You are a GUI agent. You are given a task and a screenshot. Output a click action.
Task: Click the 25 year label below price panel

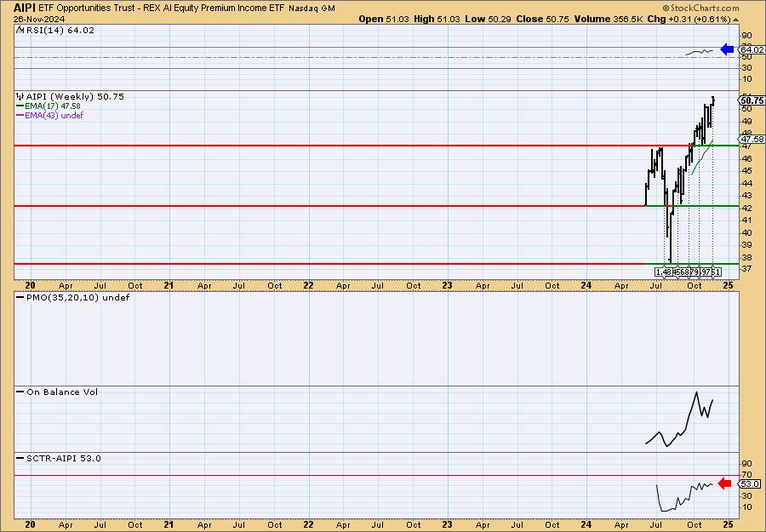[x=728, y=285]
